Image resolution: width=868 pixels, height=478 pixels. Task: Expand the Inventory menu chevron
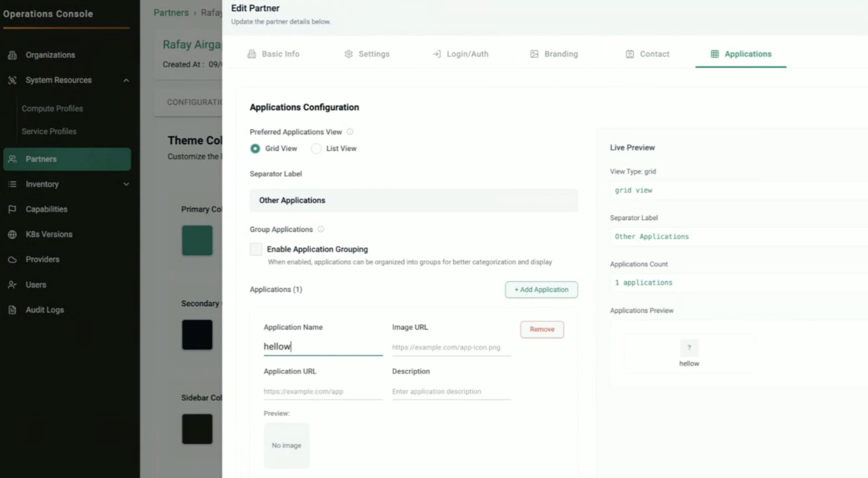tap(126, 184)
